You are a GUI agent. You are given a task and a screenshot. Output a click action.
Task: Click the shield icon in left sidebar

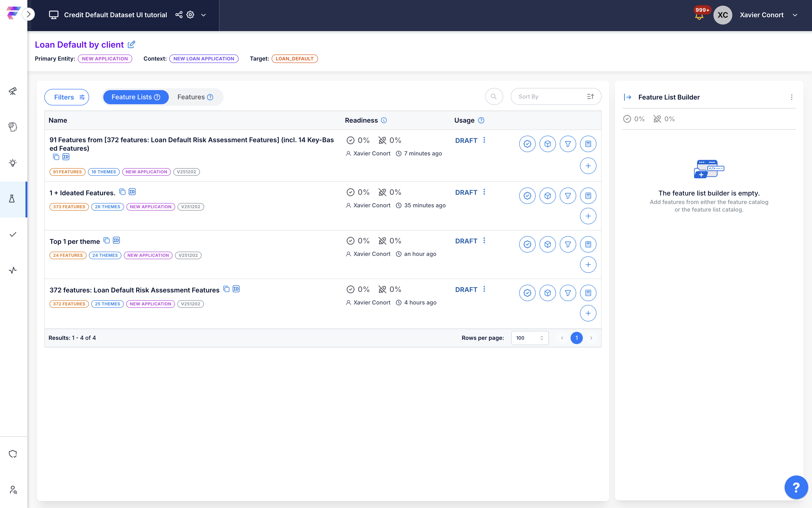[x=13, y=454]
